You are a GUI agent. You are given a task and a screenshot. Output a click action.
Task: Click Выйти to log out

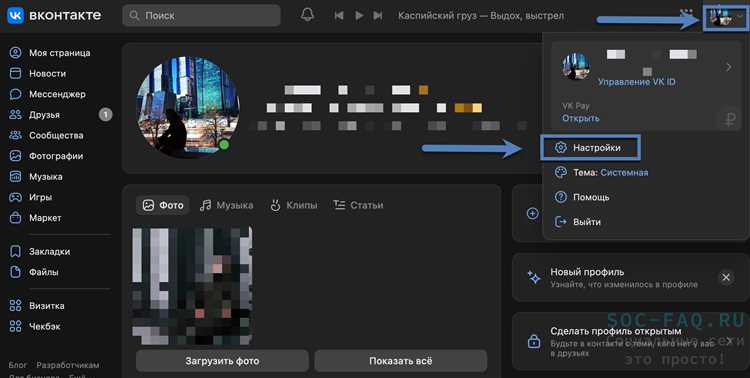(x=577, y=222)
